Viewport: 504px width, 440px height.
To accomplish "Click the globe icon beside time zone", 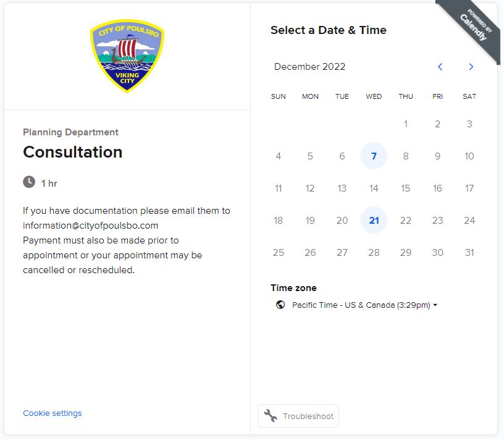I will (280, 305).
